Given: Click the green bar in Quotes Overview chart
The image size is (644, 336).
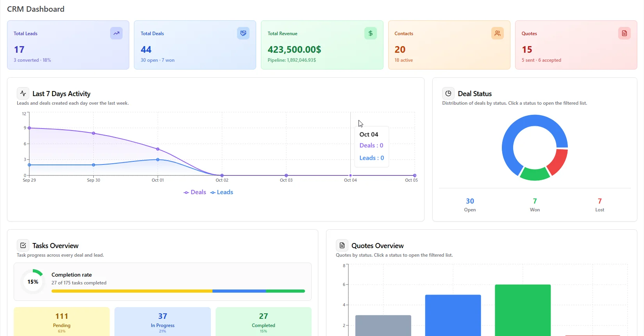Looking at the screenshot, I should pos(523,310).
